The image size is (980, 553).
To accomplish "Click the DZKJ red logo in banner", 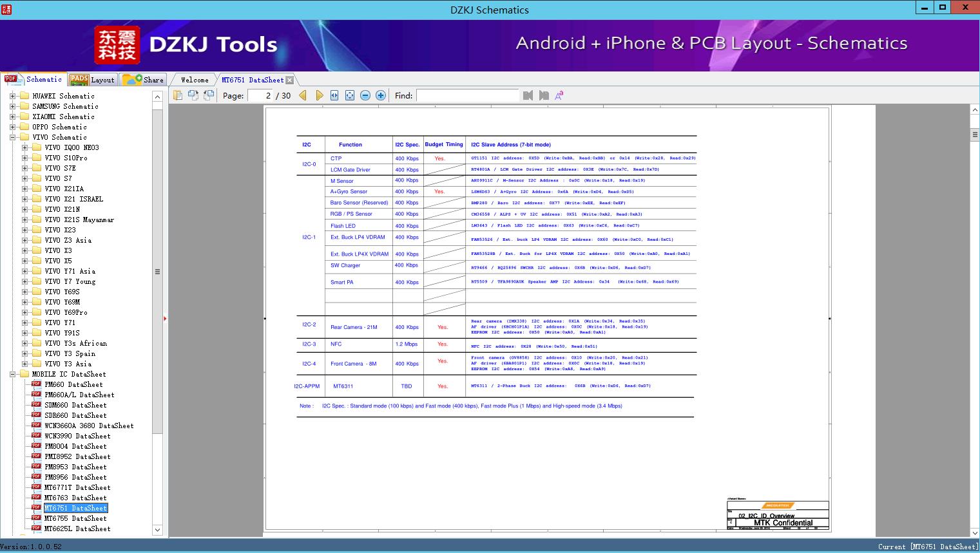I will click(117, 45).
